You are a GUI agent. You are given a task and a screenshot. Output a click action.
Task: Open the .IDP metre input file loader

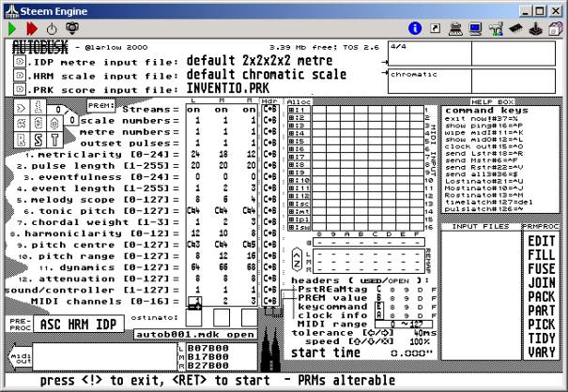[19, 62]
